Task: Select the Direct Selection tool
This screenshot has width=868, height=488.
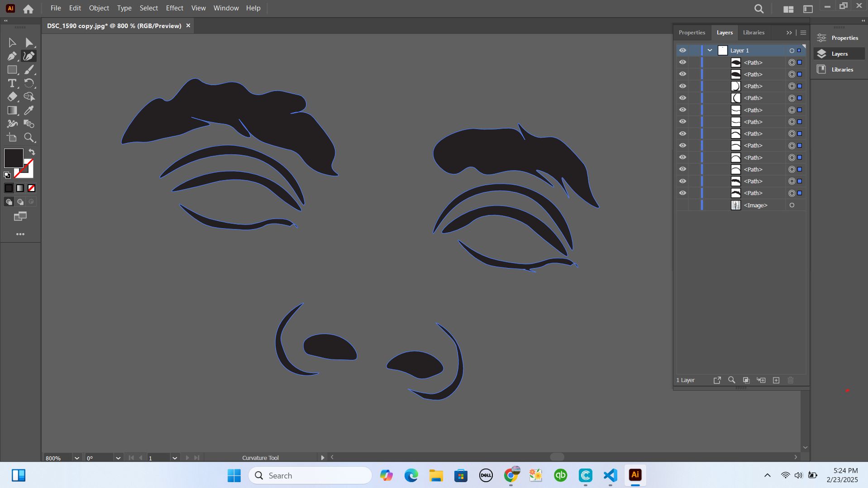Action: click(x=29, y=43)
